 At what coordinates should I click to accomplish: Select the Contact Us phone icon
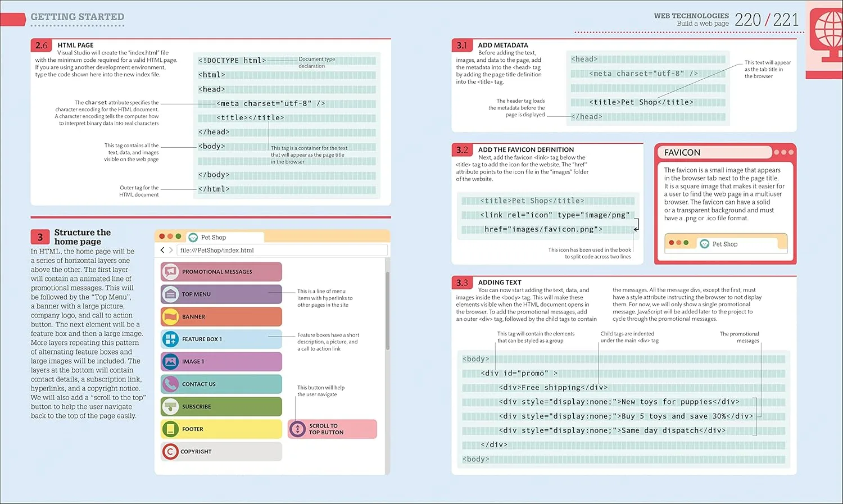point(170,384)
